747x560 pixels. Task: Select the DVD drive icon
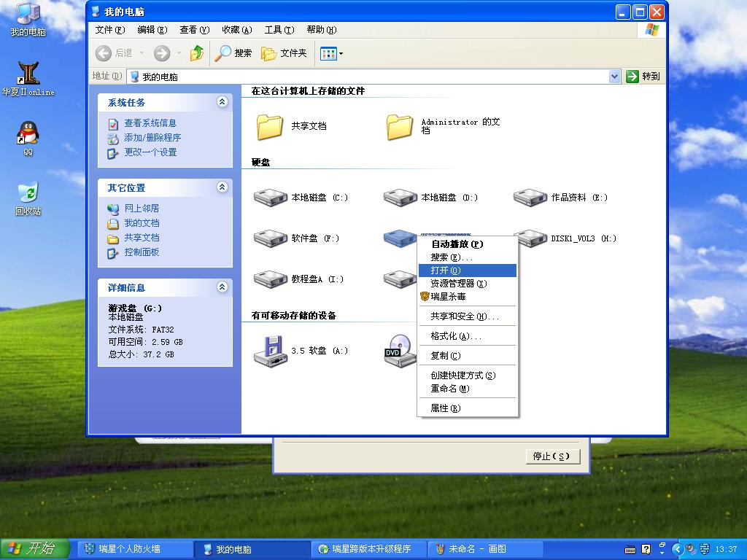[x=400, y=351]
